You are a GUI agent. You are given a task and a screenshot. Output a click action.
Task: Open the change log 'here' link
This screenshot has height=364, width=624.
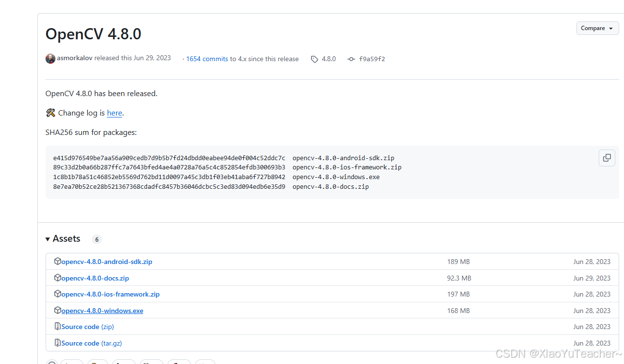point(115,113)
